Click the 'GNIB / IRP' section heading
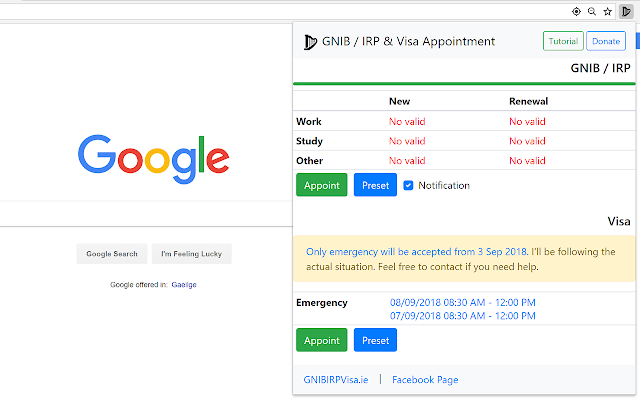 pyautogui.click(x=600, y=68)
